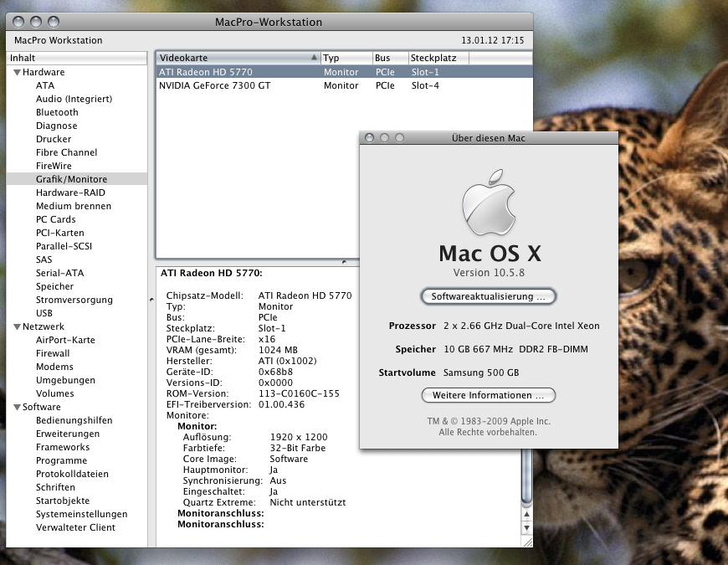Click the Steckplatz column header

pyautogui.click(x=438, y=58)
